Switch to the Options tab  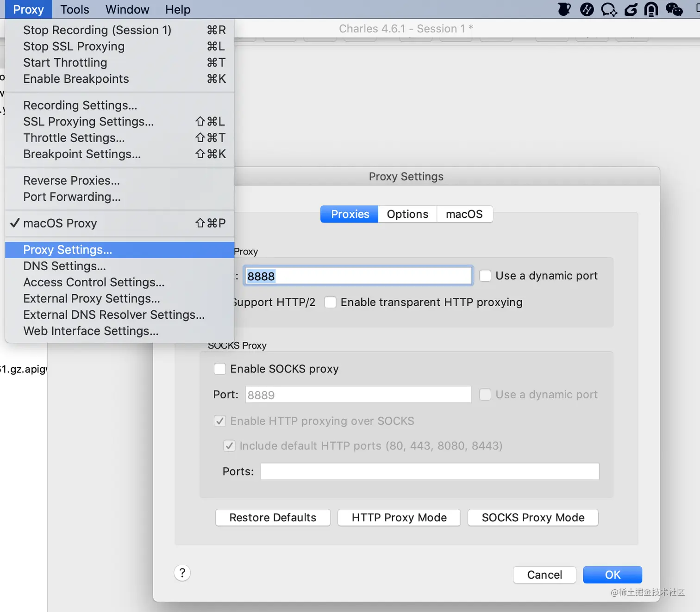[407, 214]
